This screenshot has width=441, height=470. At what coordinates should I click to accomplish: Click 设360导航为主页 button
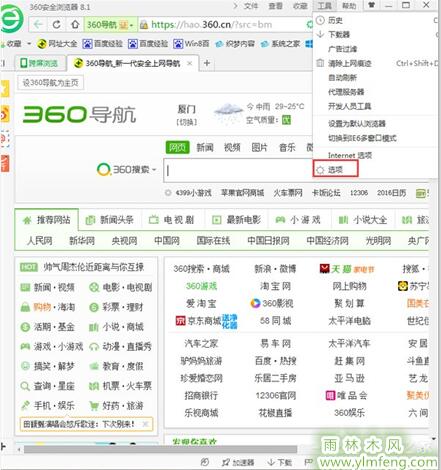click(50, 83)
